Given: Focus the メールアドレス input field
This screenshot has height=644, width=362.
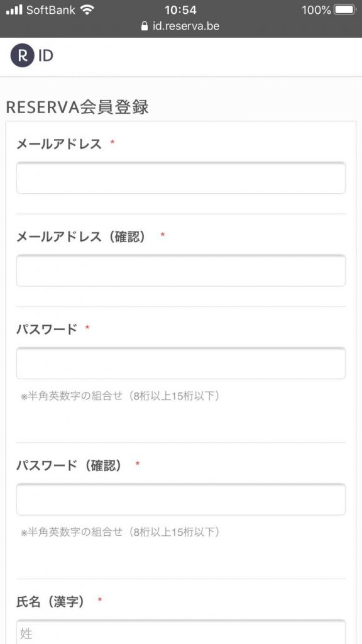Looking at the screenshot, I should (181, 178).
